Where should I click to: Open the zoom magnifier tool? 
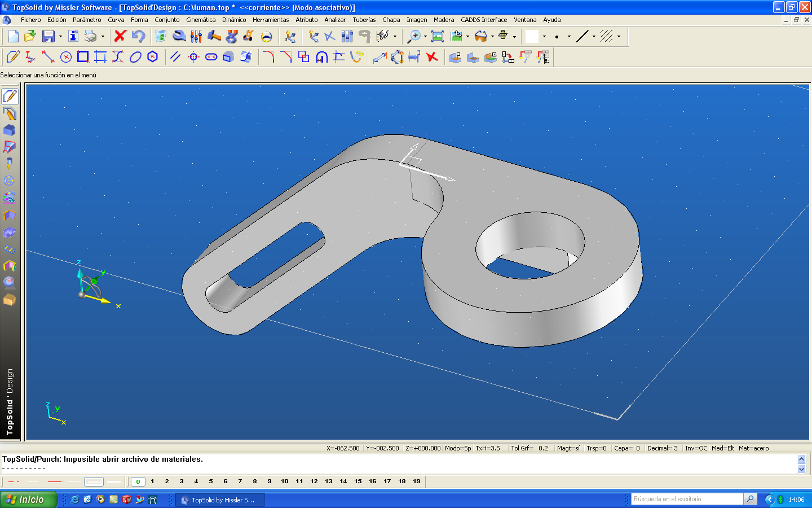414,36
